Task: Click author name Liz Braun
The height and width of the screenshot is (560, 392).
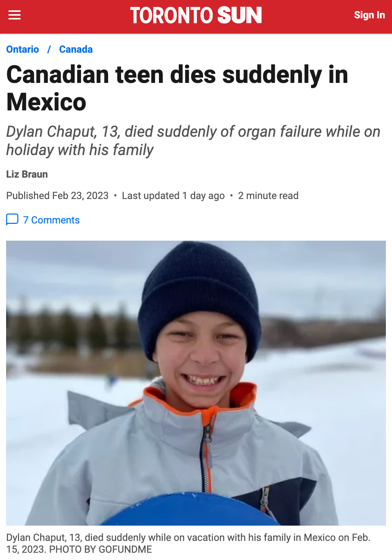Action: tap(27, 174)
